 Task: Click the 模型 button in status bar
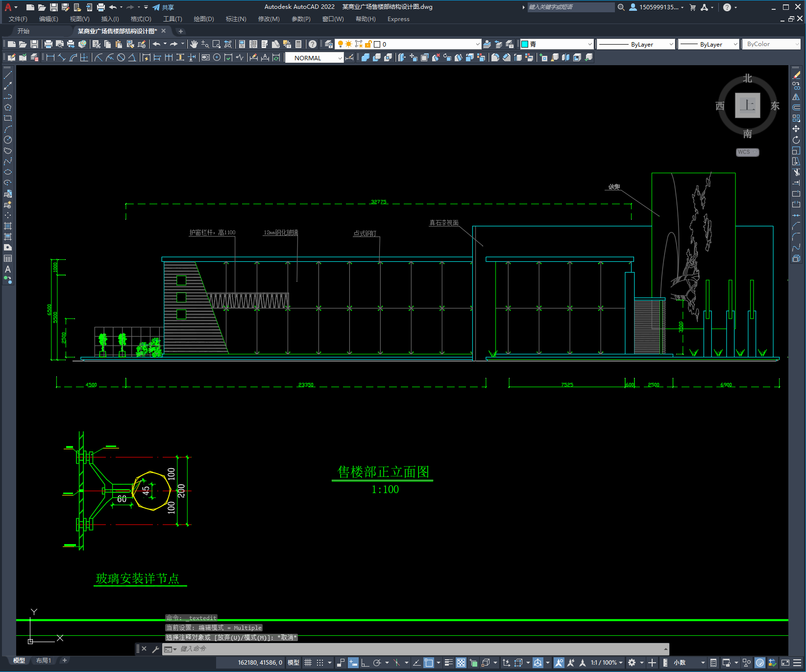pyautogui.click(x=293, y=663)
